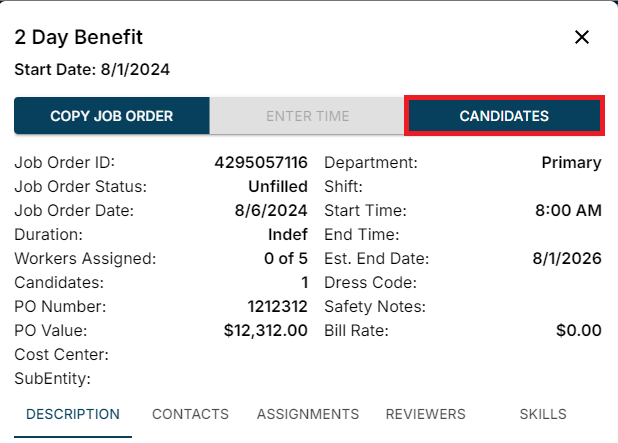Show the Skills tab
Screen dimensions: 618x443
point(543,414)
